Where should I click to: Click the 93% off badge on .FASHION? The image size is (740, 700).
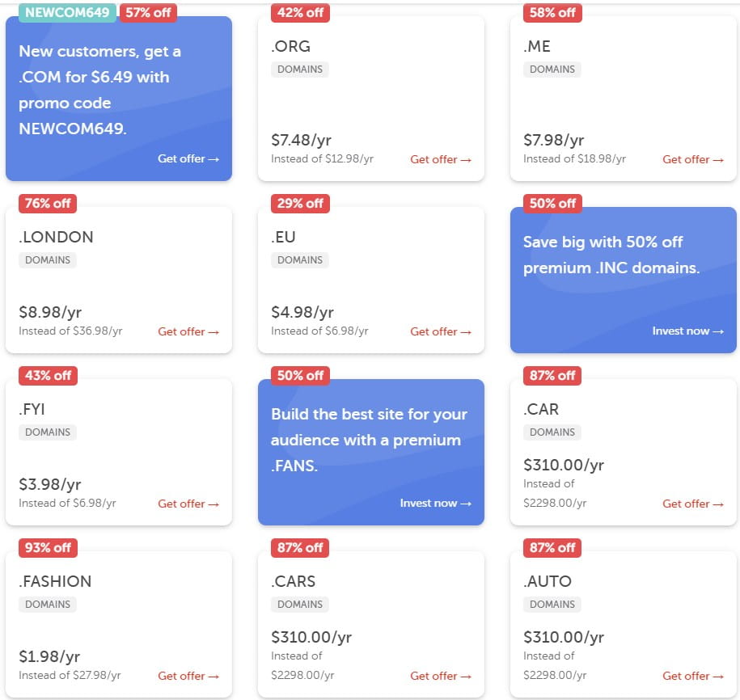pyautogui.click(x=48, y=547)
